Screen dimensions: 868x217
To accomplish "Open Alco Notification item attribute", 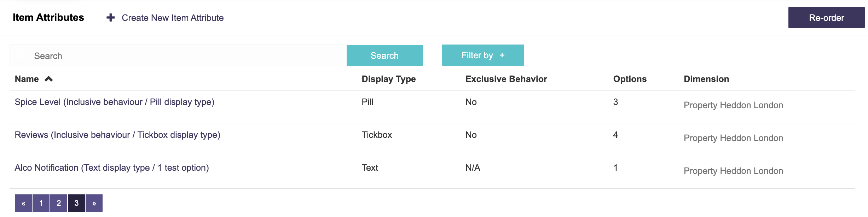I will coord(112,168).
